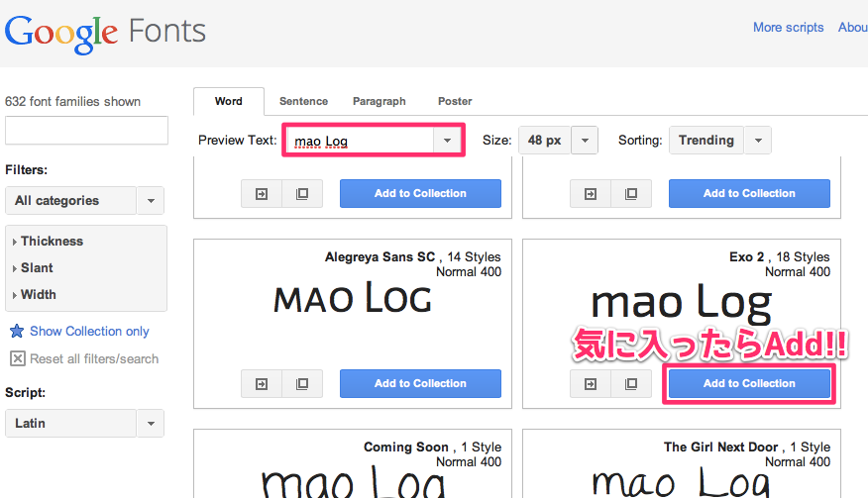Screen dimensions: 868x498
Task: Open the Size dropdown arrow
Action: [585, 141]
